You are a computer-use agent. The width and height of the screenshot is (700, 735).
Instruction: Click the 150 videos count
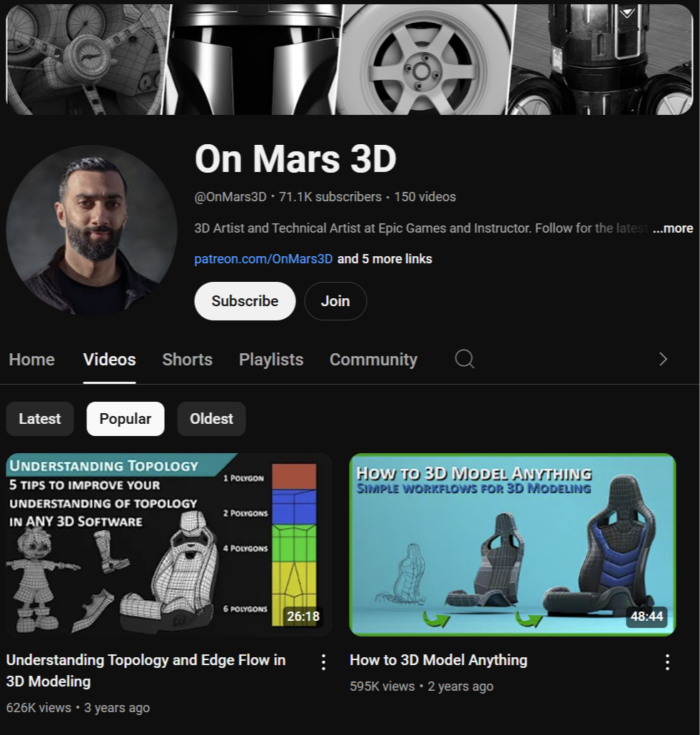point(425,197)
